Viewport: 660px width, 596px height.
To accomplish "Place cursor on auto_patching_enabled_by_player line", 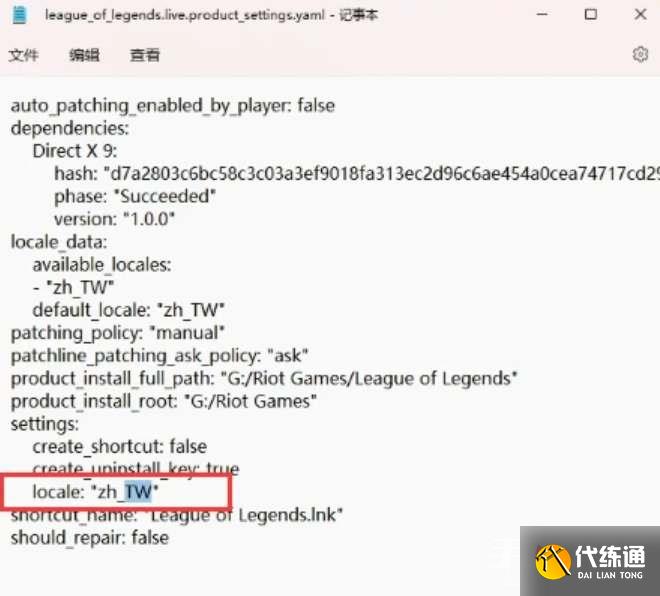I will point(173,106).
